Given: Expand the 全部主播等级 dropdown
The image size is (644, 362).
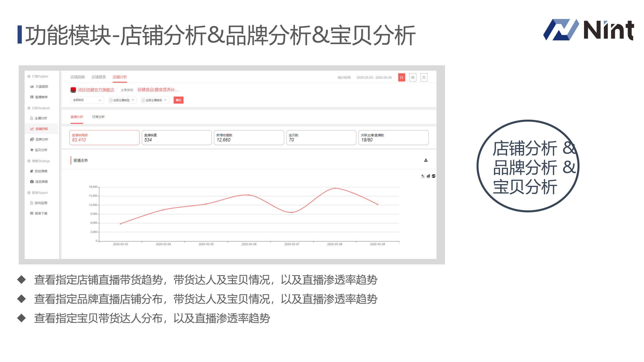Looking at the screenshot, I should tap(155, 100).
